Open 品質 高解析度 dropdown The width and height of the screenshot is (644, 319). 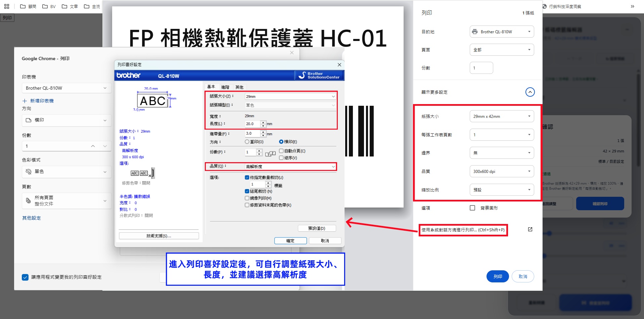[x=290, y=167]
